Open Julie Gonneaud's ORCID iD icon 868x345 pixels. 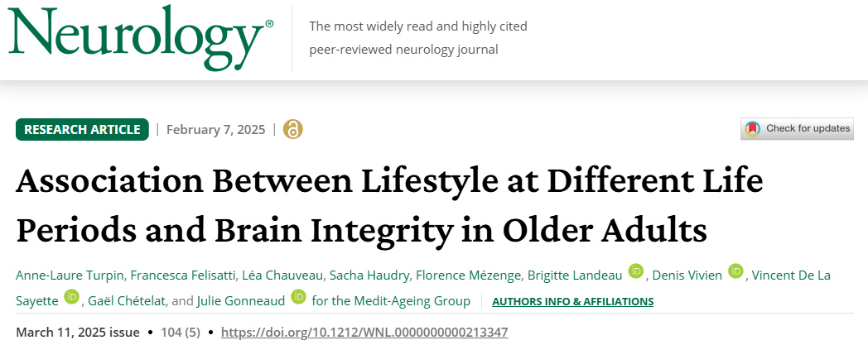[x=299, y=297]
